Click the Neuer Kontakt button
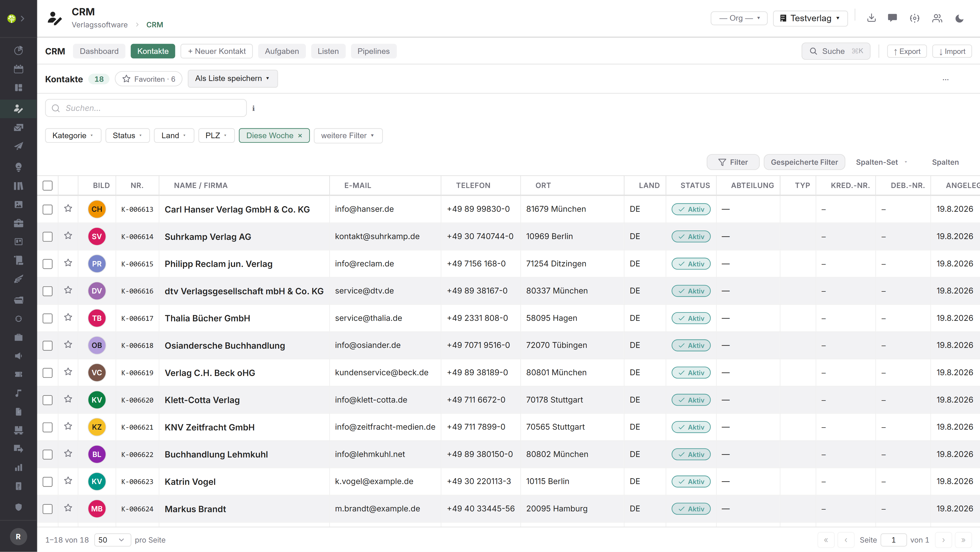The width and height of the screenshot is (980, 552). 216,51
